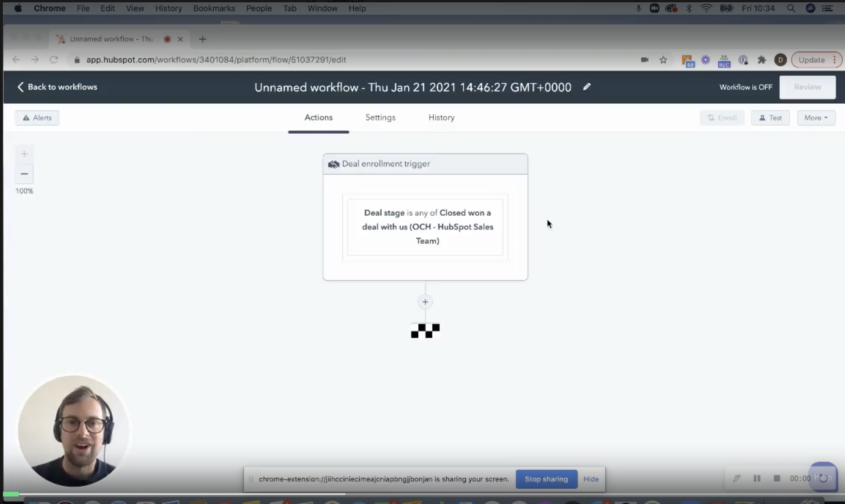Open the REC screen recorder extension
Image resolution: width=845 pixels, height=504 pixels.
[724, 60]
